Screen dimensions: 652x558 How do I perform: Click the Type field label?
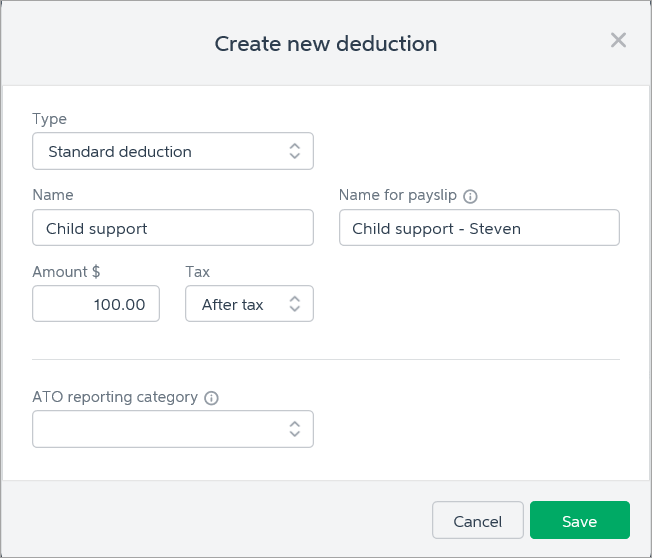tap(49, 119)
